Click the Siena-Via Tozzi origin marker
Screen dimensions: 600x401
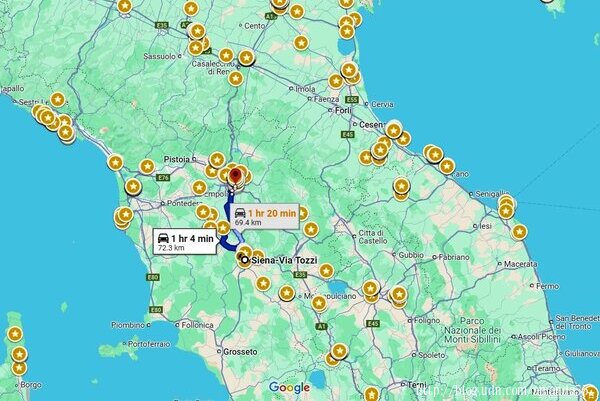[245, 261]
